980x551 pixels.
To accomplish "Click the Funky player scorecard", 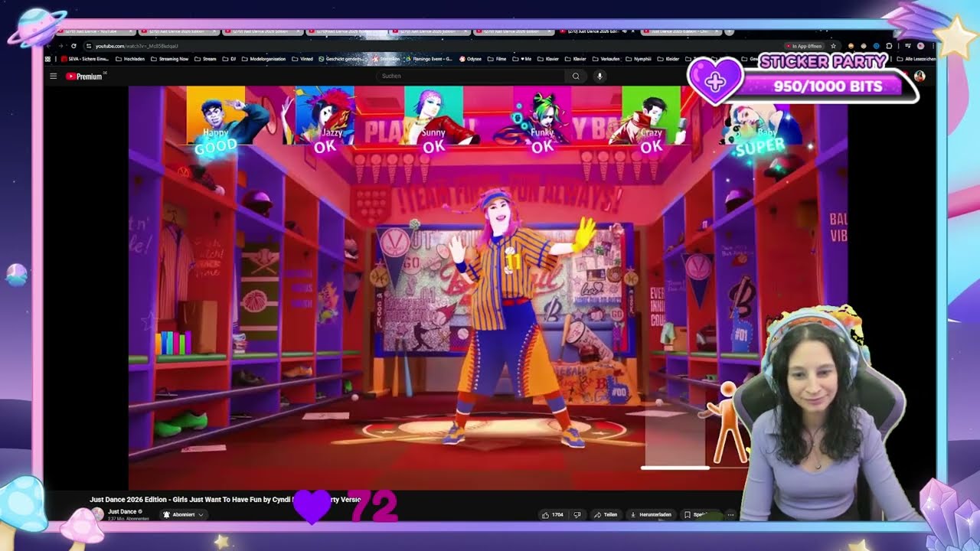I will tap(543, 121).
